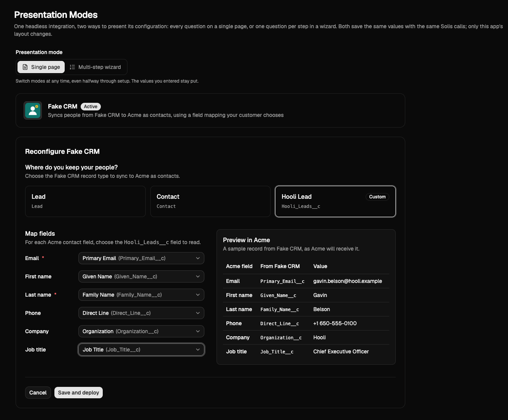Click Given_Name__c in the preview table
The image size is (508, 420).
(278, 295)
